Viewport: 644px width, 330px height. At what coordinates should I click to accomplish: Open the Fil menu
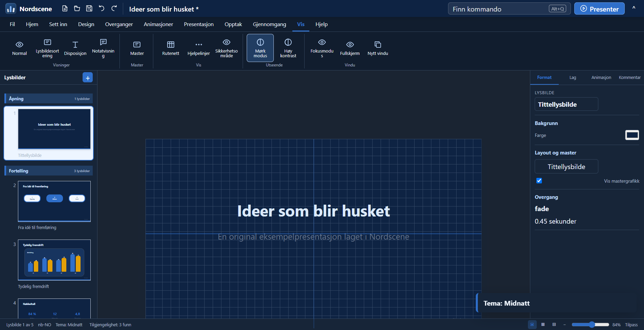pyautogui.click(x=13, y=24)
